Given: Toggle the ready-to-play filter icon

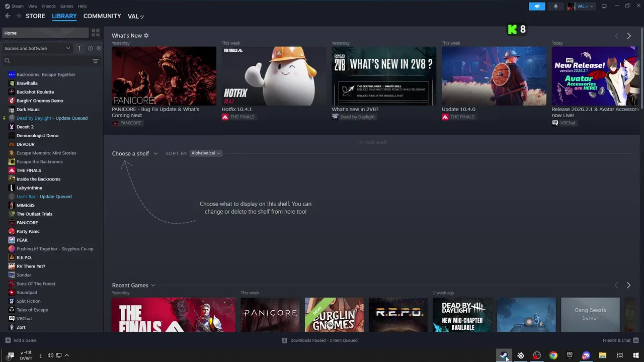Looking at the screenshot, I should (x=99, y=48).
